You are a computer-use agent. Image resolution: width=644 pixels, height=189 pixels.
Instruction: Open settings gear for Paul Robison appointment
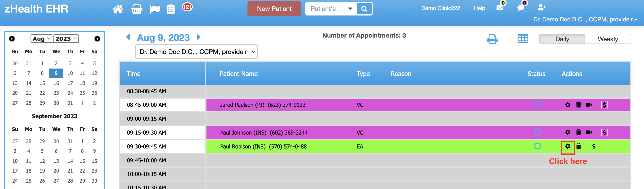tap(567, 146)
